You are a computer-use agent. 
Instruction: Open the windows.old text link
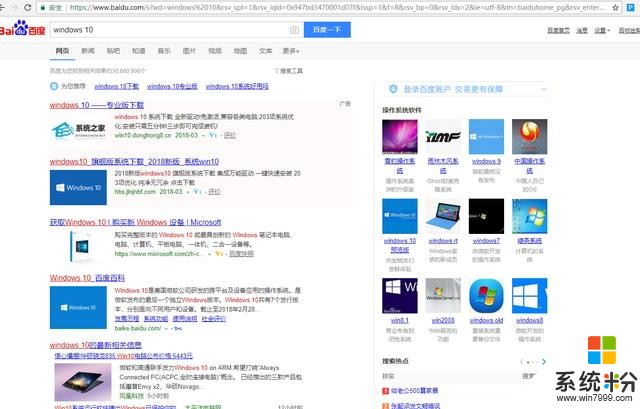pos(486,320)
